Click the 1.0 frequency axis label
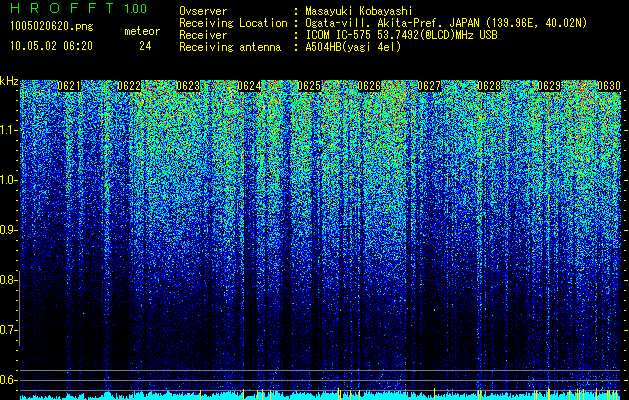Image resolution: width=629 pixels, height=400 pixels. 9,181
